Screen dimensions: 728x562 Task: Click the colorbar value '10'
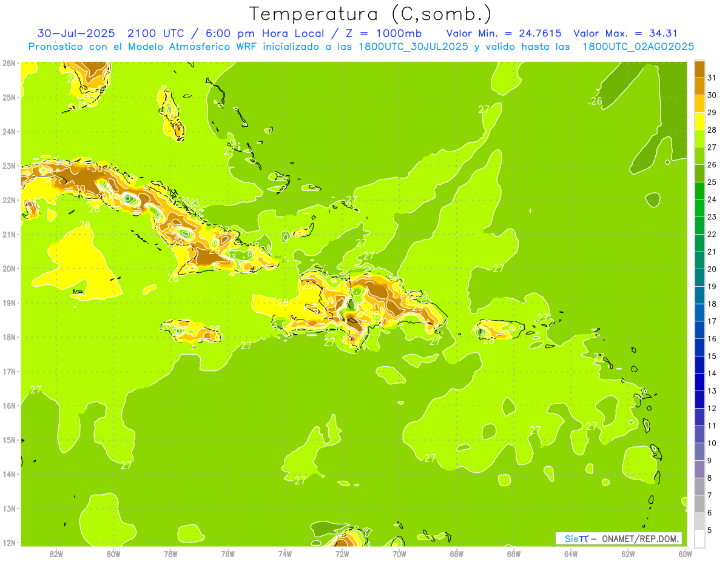coord(712,443)
